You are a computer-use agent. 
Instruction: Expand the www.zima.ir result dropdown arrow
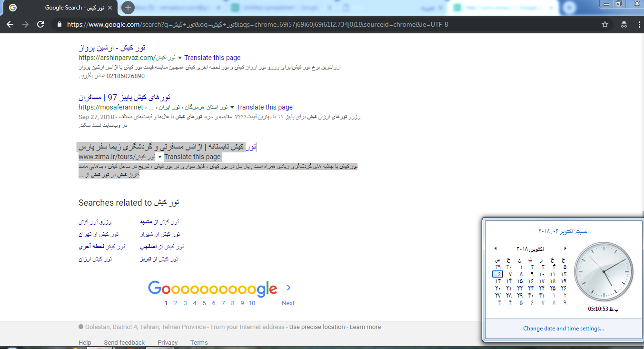coord(160,157)
